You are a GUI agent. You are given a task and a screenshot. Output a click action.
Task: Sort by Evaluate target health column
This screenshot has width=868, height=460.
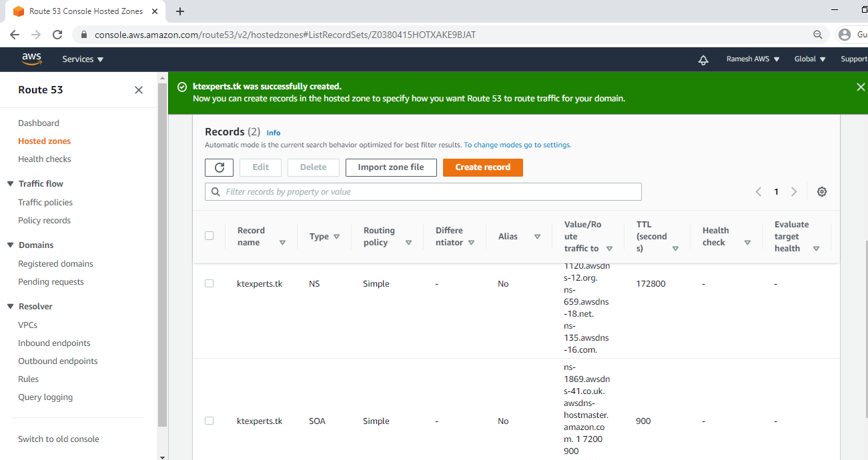coord(816,249)
